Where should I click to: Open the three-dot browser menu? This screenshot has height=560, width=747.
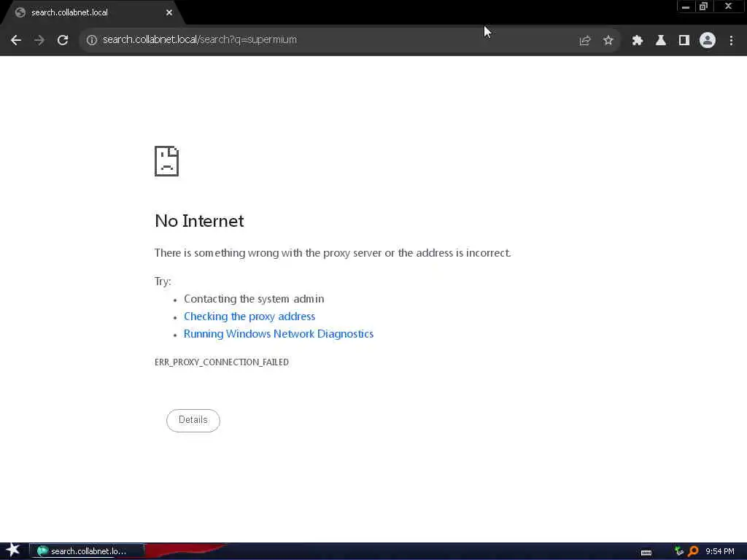click(x=731, y=41)
